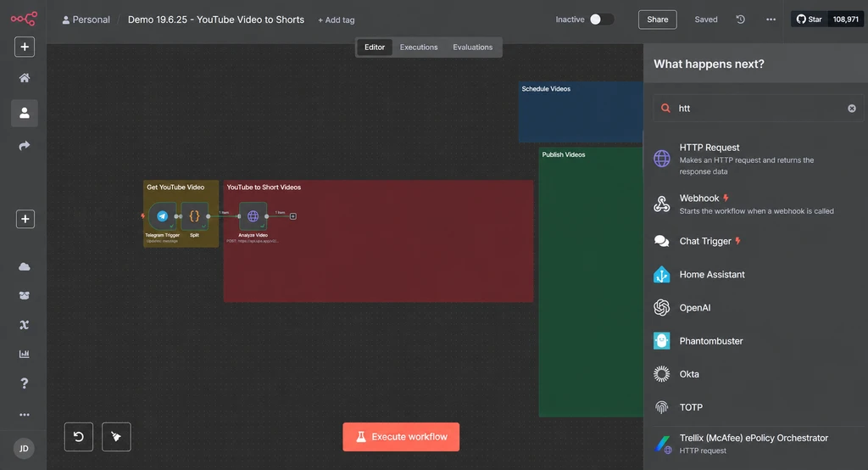Click the tidy up workflow button
The height and width of the screenshot is (470, 868).
[116, 437]
